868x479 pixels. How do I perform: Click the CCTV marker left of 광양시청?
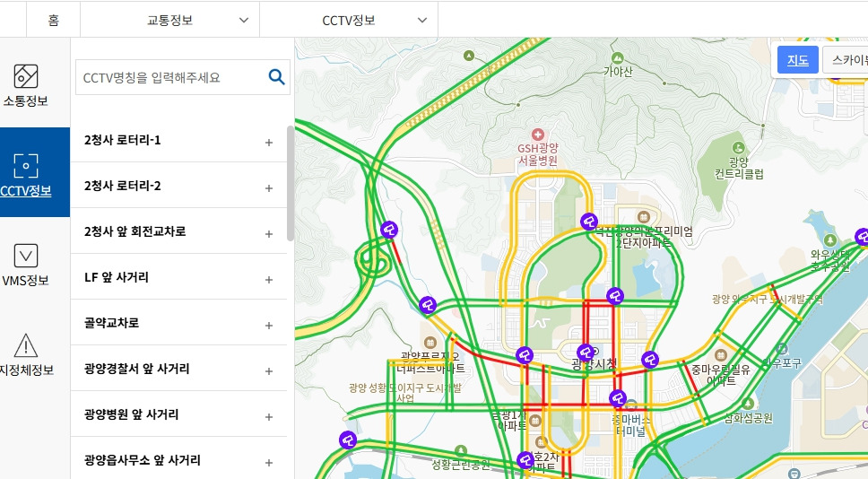point(525,355)
